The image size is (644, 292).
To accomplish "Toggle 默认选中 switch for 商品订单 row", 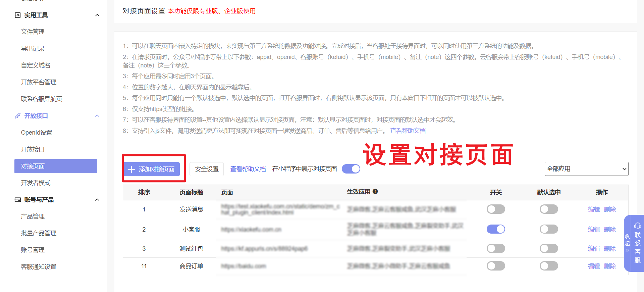I will pos(549,266).
